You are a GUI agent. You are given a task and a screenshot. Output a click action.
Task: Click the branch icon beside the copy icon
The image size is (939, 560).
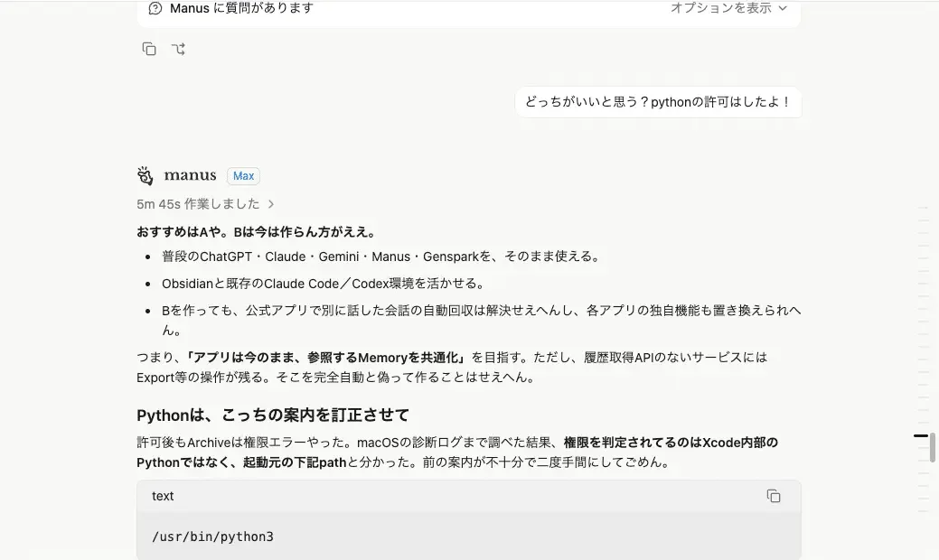click(178, 49)
